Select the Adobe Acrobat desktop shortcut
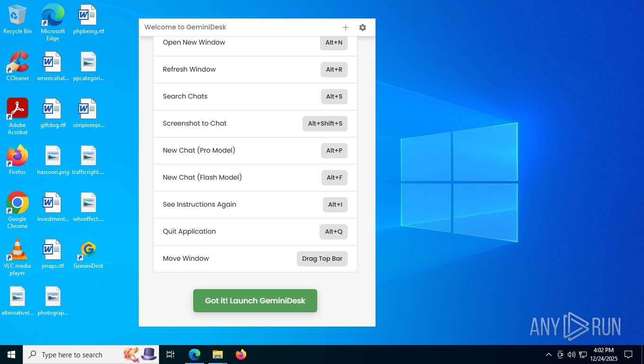The image size is (644, 364). [18, 117]
